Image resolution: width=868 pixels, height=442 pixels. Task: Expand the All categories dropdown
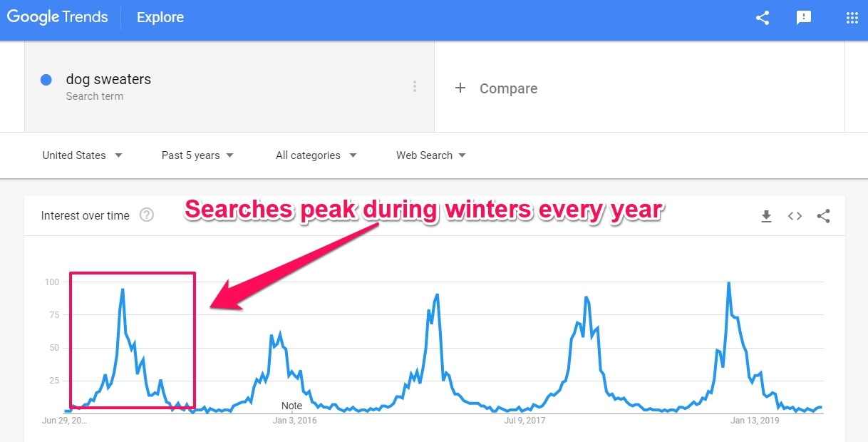[316, 155]
